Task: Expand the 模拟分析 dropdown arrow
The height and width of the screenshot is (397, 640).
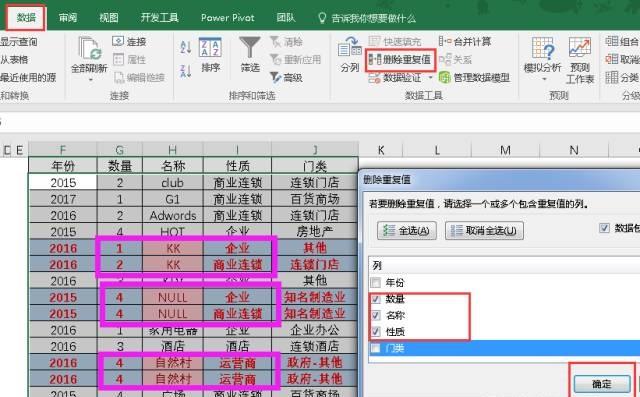Action: coord(544,79)
